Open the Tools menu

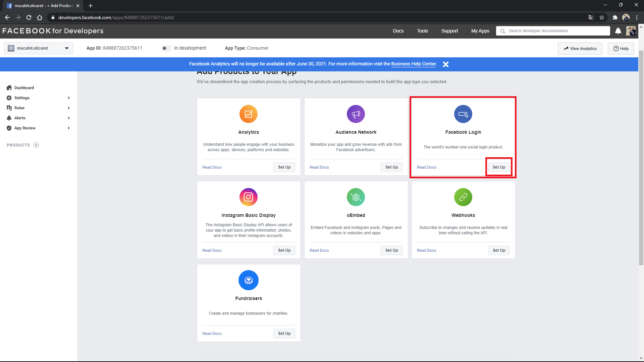[422, 31]
